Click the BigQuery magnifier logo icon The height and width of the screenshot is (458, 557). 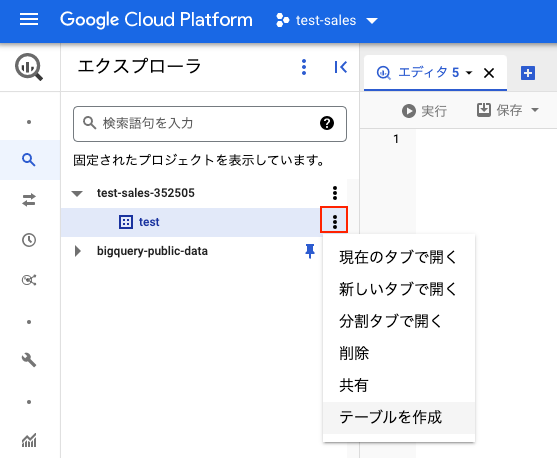pyautogui.click(x=29, y=67)
